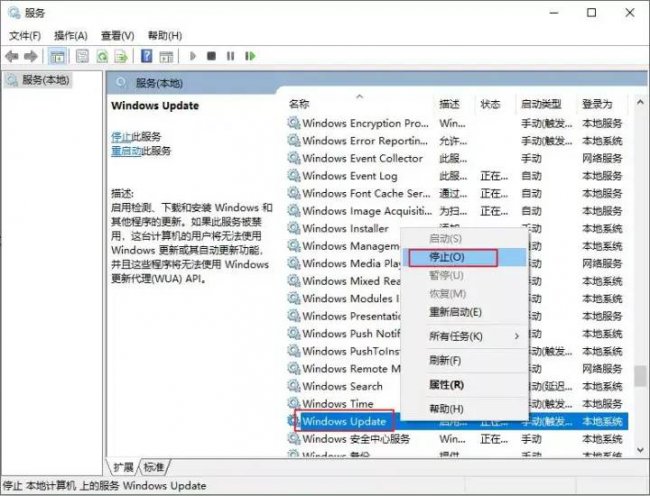Click the 重启动 this service link
Viewport: 650px width, 496px height.
coord(126,150)
